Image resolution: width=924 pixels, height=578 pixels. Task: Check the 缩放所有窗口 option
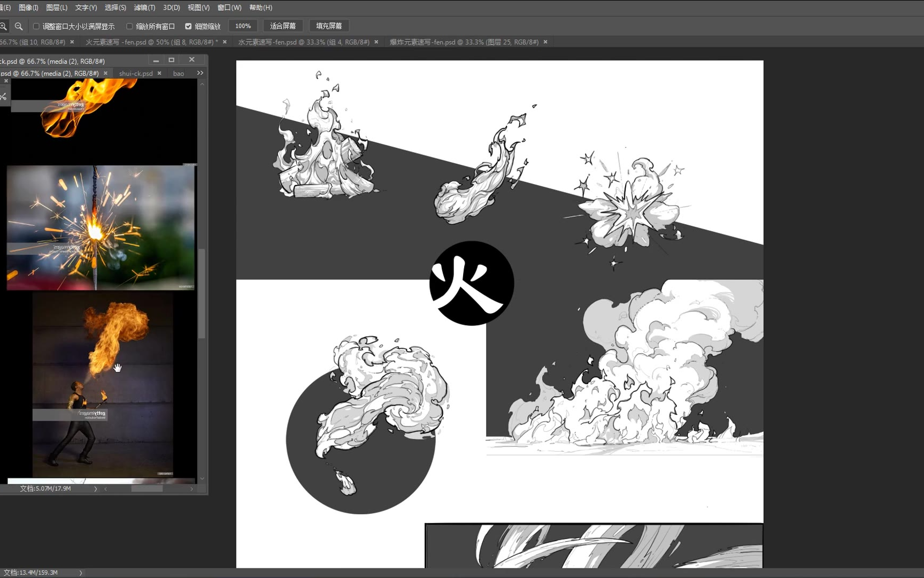tap(129, 26)
